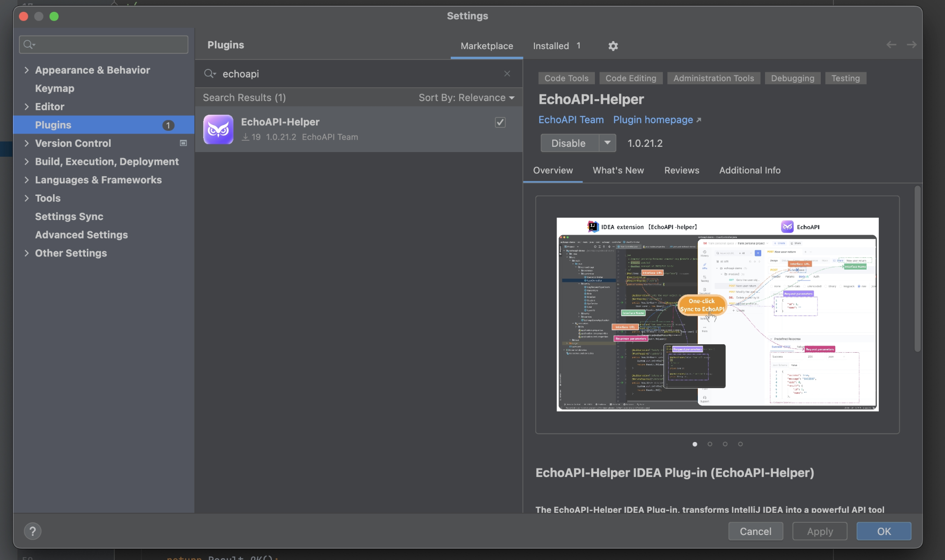
Task: Open the Overview tab
Action: (x=553, y=170)
